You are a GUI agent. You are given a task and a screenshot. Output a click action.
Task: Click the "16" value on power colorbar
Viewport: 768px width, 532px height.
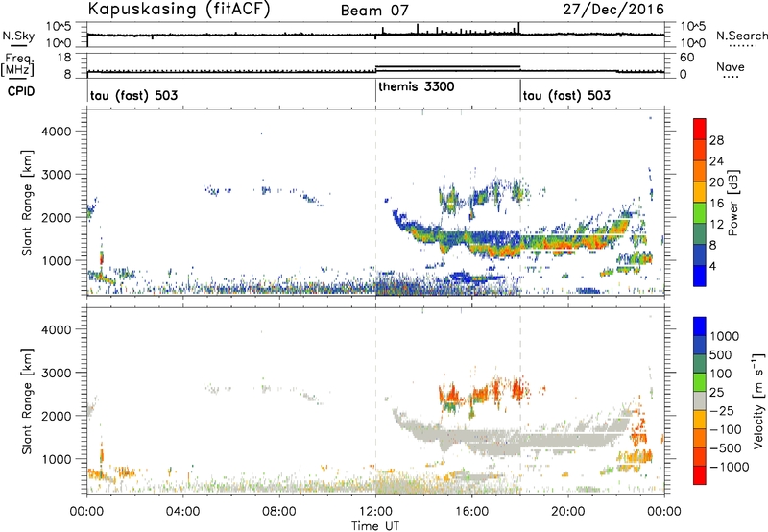(x=716, y=204)
